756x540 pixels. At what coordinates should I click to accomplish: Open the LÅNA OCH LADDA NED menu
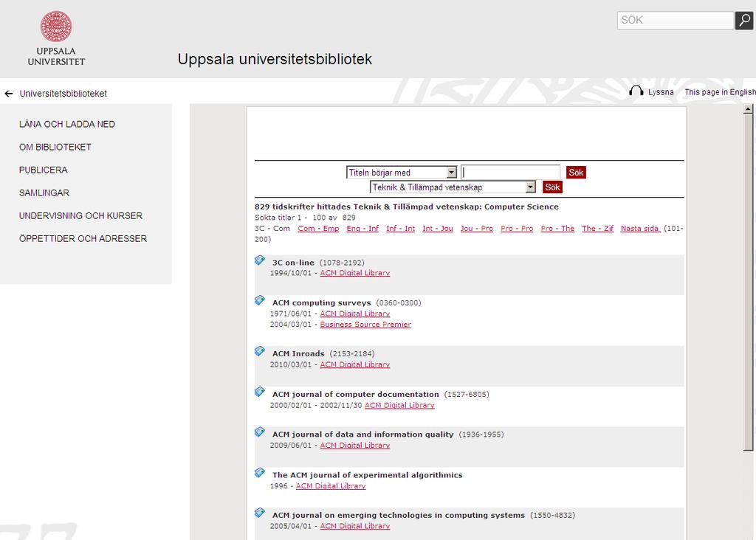click(x=67, y=124)
